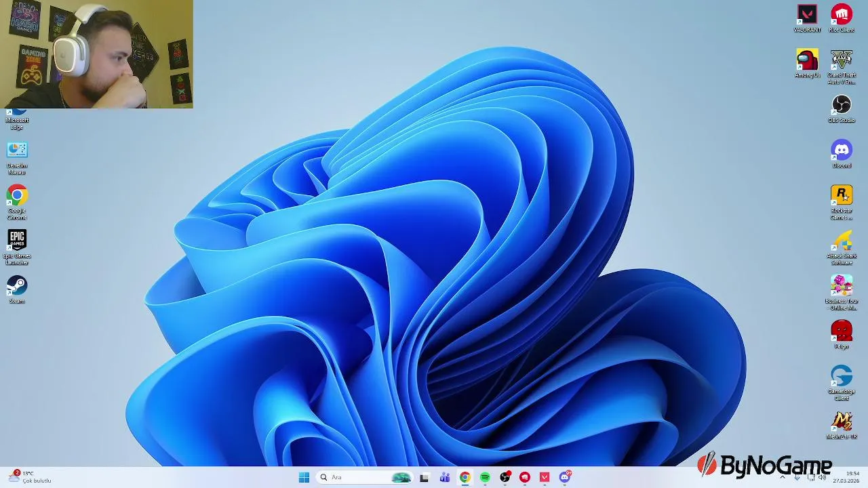Open the clock and date flyout
Screen dimensions: 868x488
846,477
